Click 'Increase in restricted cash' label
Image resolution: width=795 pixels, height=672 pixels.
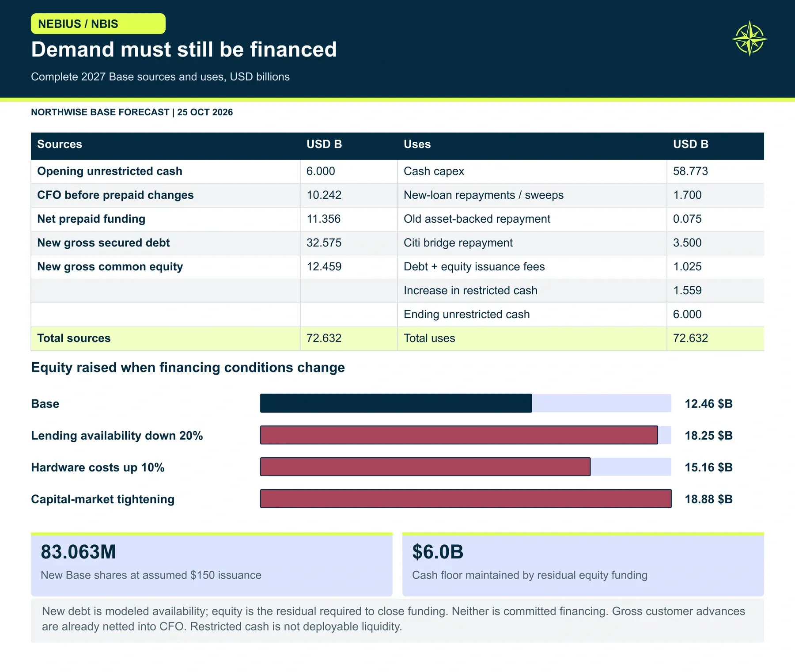[470, 290]
